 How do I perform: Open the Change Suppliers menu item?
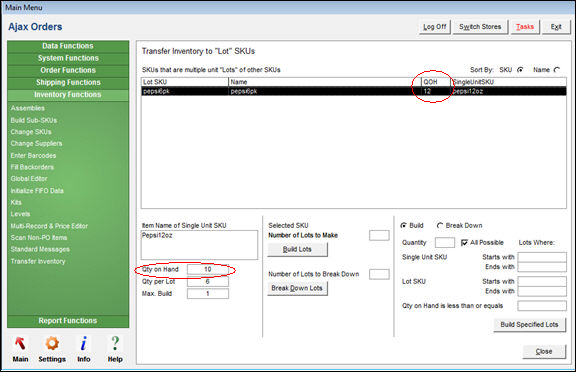click(x=36, y=144)
